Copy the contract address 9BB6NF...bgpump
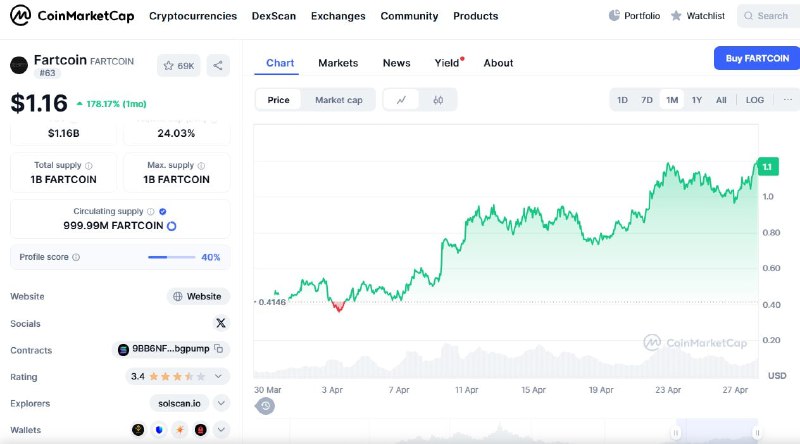 click(x=219, y=349)
